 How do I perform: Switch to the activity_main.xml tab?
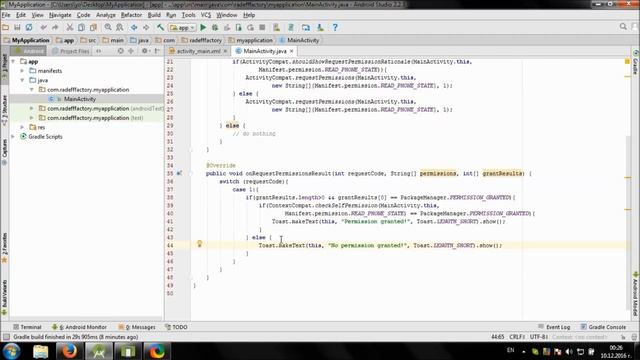tap(198, 51)
